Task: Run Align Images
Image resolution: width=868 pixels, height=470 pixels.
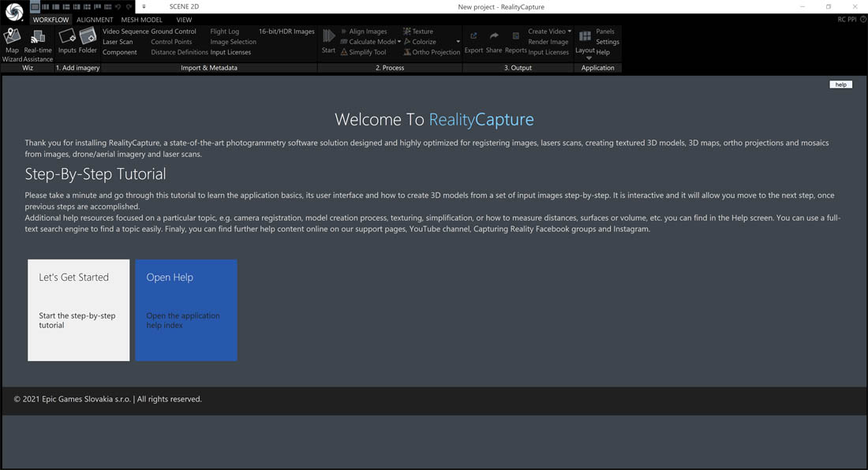Action: pos(364,32)
